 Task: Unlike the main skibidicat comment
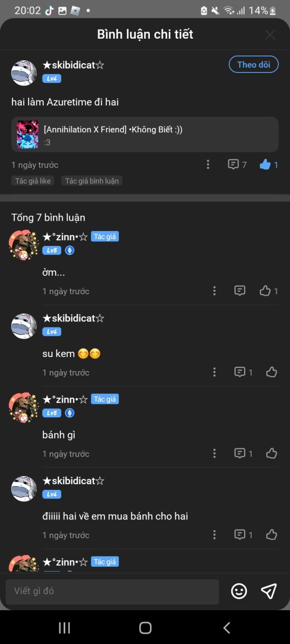[265, 165]
